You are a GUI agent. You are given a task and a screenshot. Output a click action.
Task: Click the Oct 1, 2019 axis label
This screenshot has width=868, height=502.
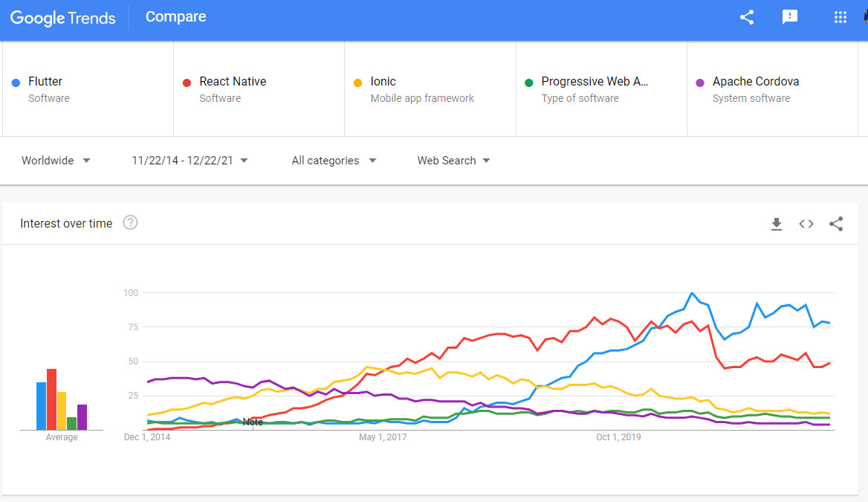click(x=618, y=437)
